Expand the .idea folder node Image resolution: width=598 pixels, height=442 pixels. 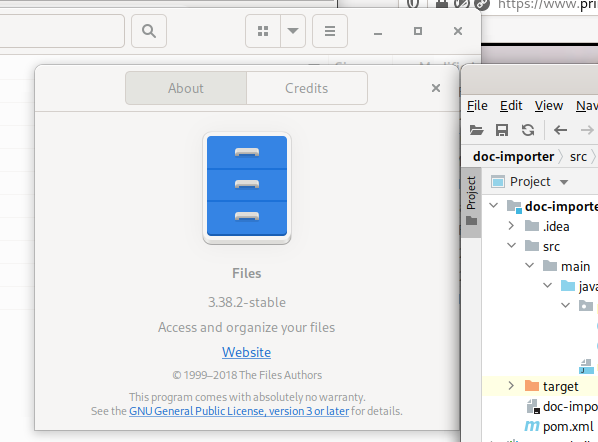tap(511, 226)
